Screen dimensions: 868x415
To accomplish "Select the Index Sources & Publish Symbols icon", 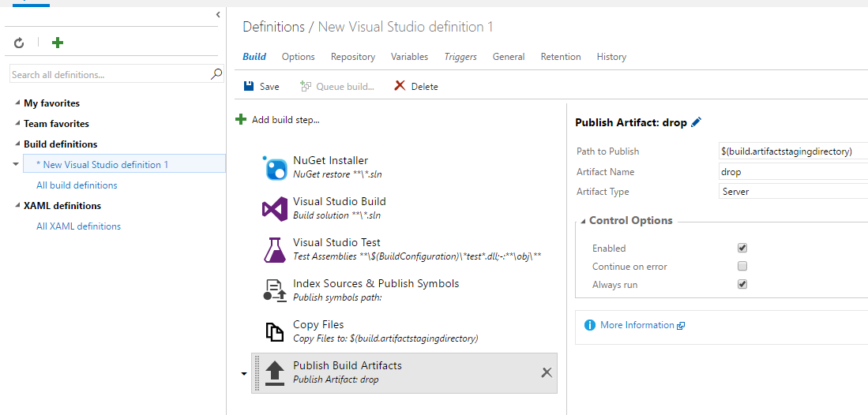I will 274,291.
